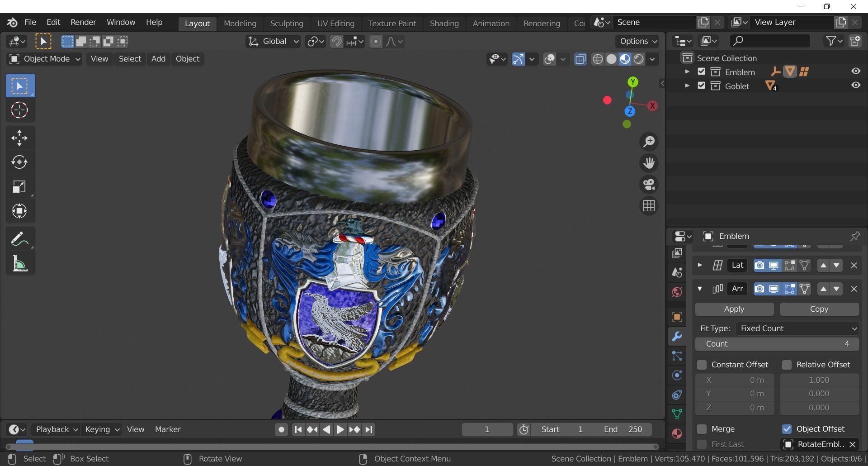Image resolution: width=868 pixels, height=466 pixels.
Task: Jump to the timeline end frame
Action: 369,430
